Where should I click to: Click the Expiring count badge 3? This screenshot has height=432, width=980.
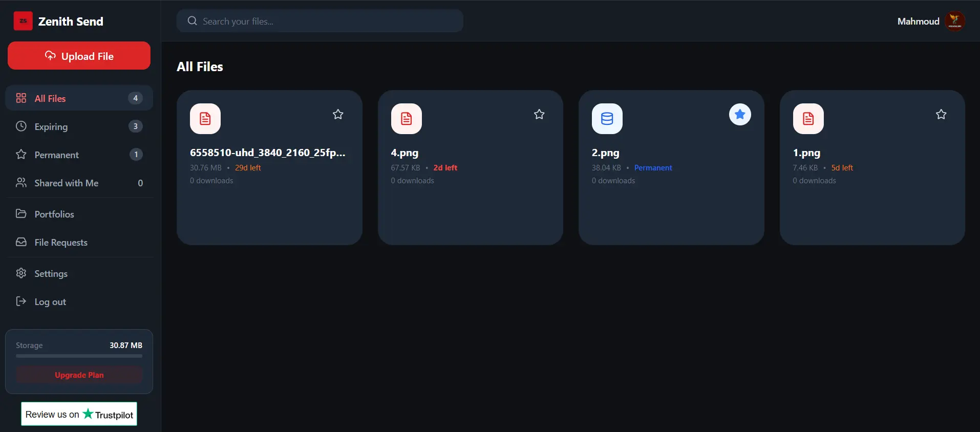coord(135,126)
